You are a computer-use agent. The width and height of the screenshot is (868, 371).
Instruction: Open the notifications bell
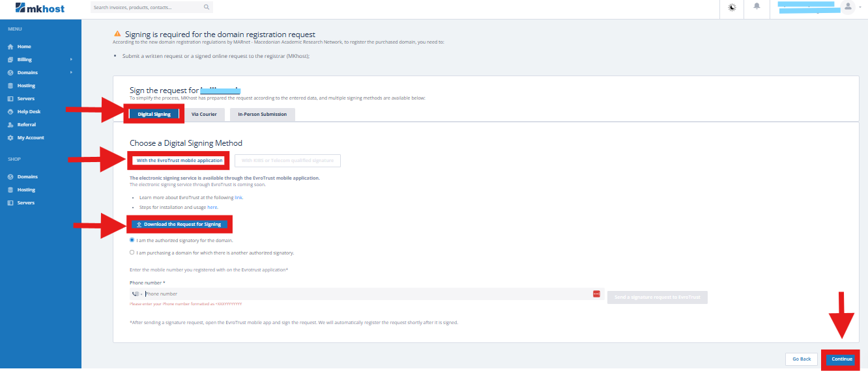click(757, 7)
